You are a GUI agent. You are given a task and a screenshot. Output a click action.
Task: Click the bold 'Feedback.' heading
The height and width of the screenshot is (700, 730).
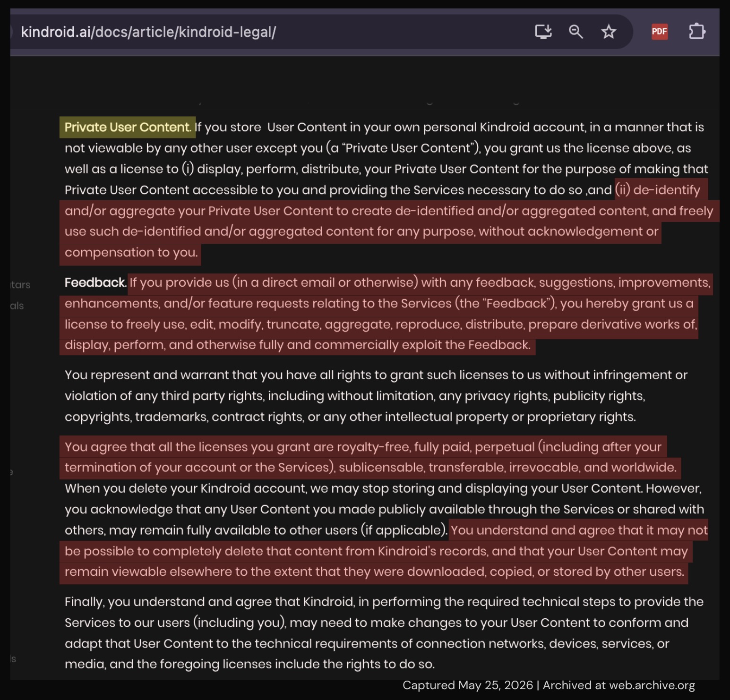[x=95, y=282]
